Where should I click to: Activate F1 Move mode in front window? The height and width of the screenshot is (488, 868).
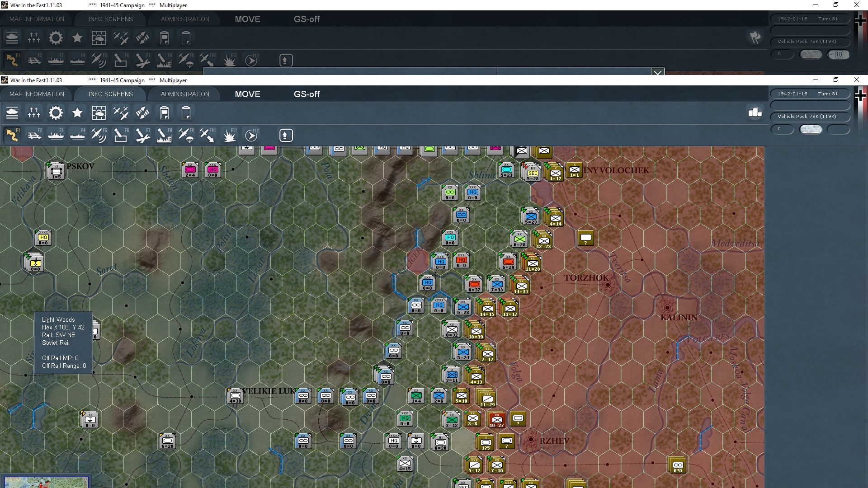(x=12, y=135)
